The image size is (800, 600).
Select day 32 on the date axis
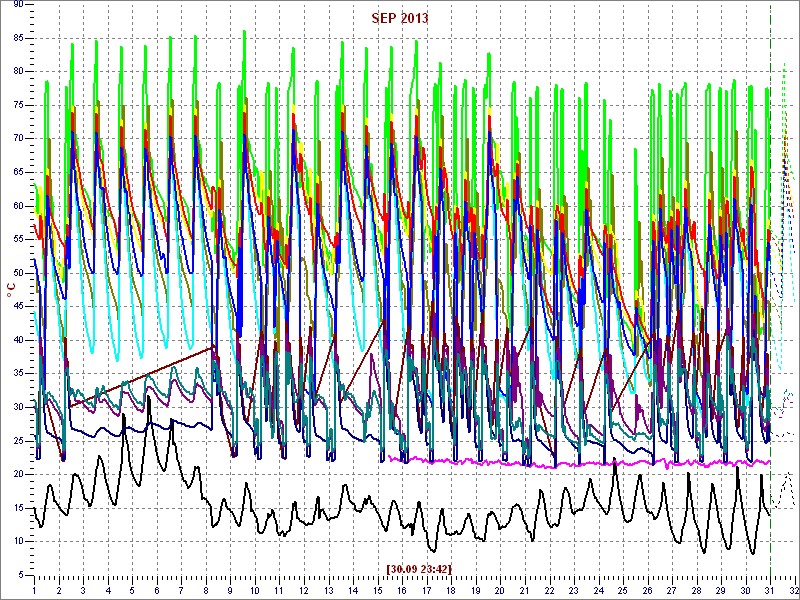pos(793,590)
